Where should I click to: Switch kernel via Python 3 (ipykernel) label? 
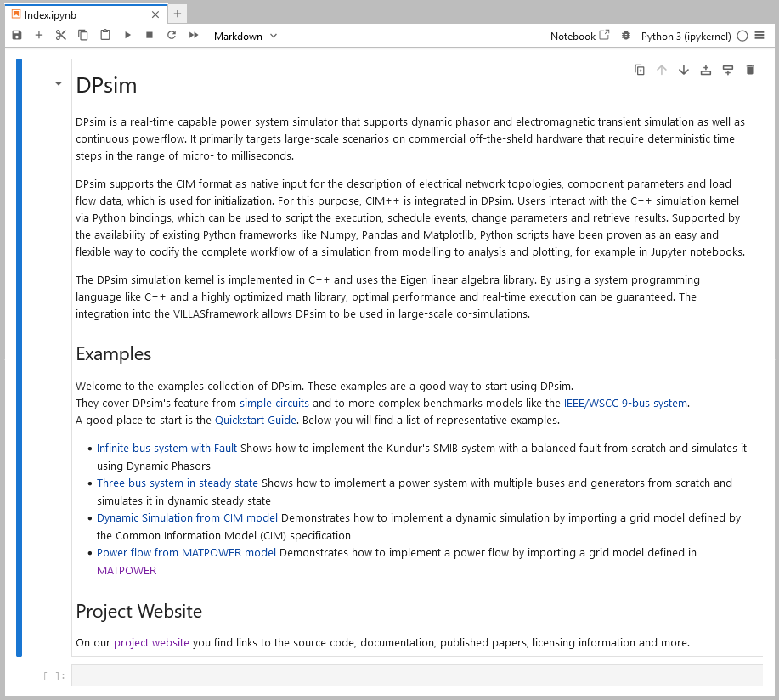(686, 36)
